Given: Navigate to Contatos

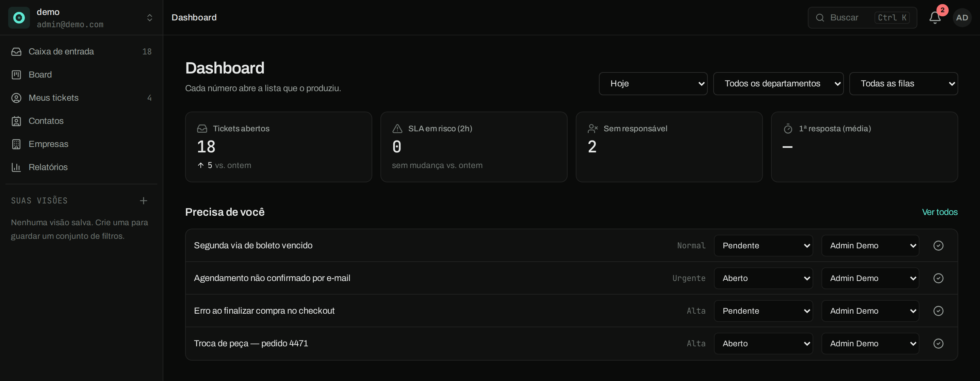Looking at the screenshot, I should (x=81, y=121).
